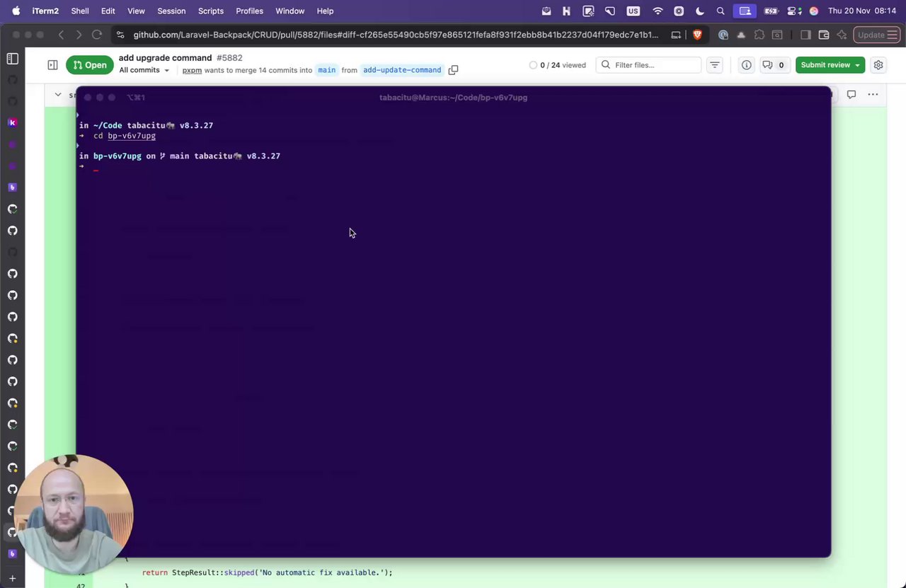The width and height of the screenshot is (906, 588).
Task: Open Wi-Fi status in menu bar
Action: [658, 11]
